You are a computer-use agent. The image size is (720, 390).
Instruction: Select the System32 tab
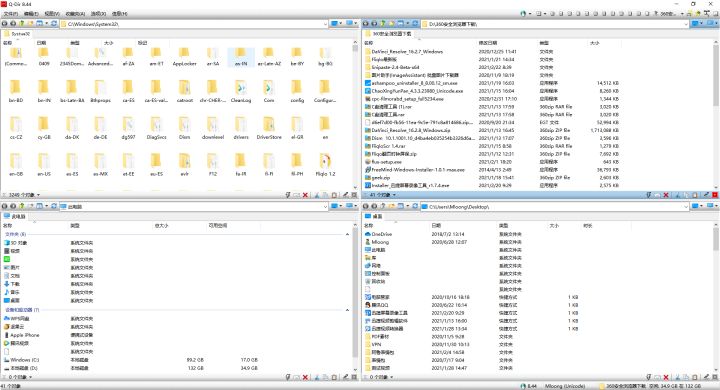[x=17, y=34]
